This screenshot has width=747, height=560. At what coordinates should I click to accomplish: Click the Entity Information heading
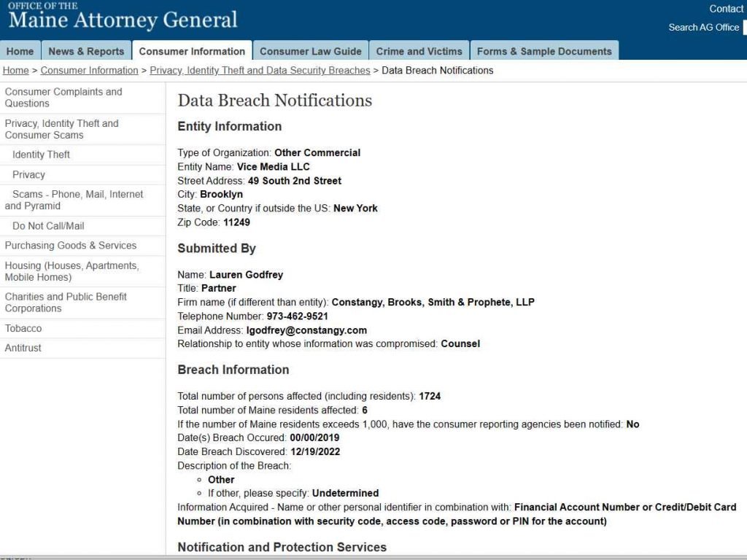point(230,126)
